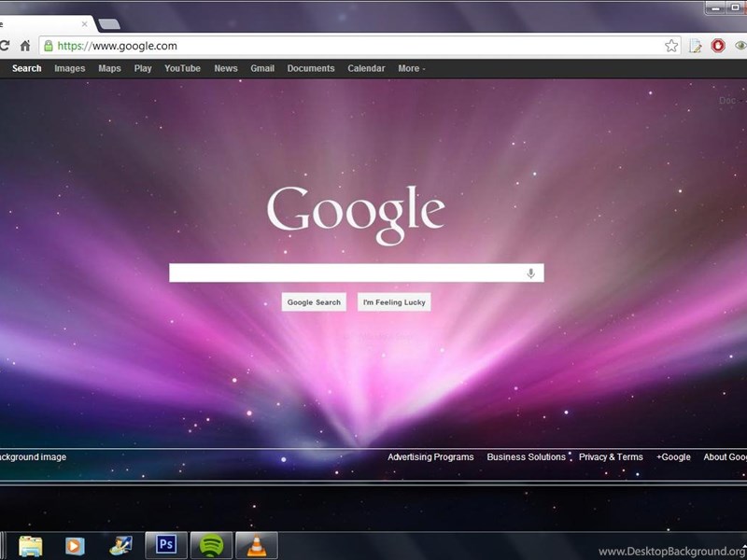The image size is (747, 560).
Task: Open Images in the Google navigation bar
Action: point(69,68)
